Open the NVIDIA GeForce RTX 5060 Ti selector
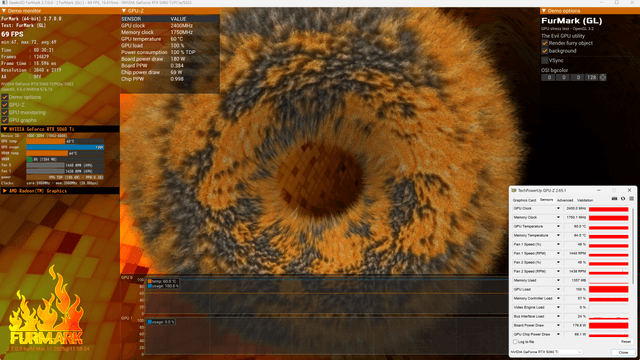640x360 pixels. point(546,352)
